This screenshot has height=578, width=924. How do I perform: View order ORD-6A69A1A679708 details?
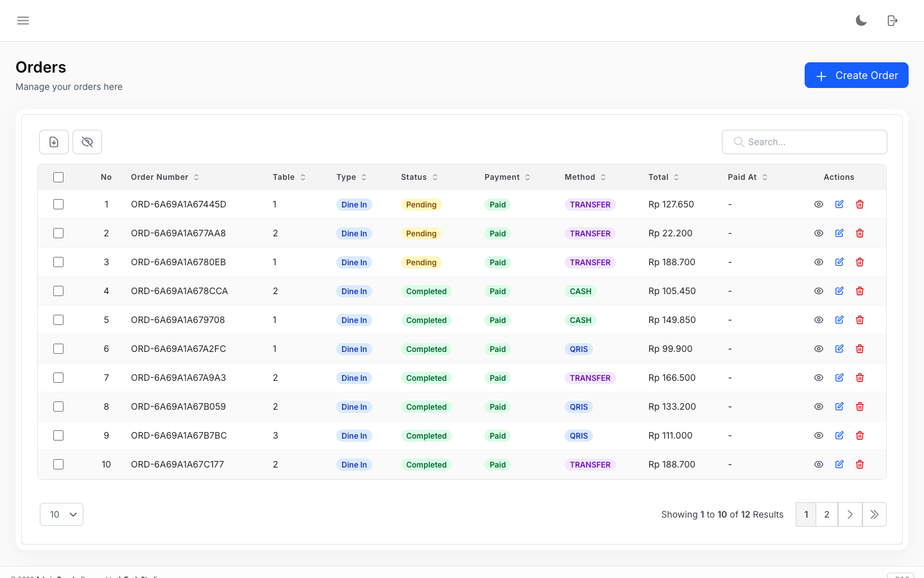(x=819, y=320)
